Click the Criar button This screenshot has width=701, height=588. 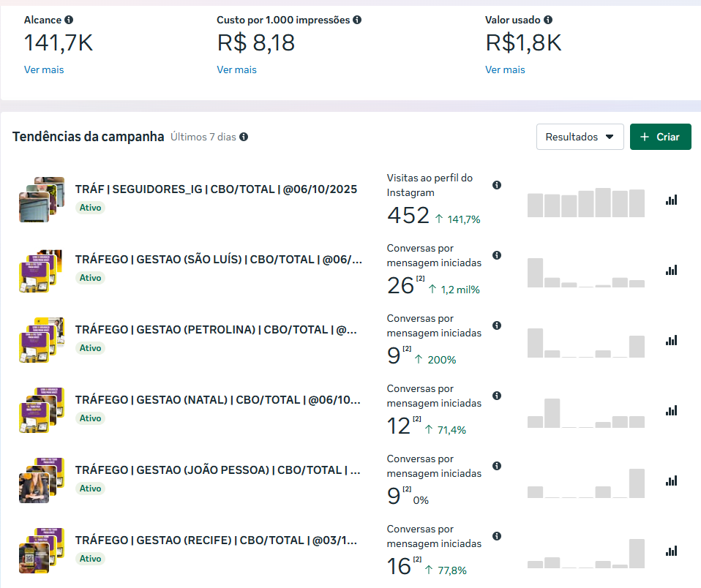660,137
